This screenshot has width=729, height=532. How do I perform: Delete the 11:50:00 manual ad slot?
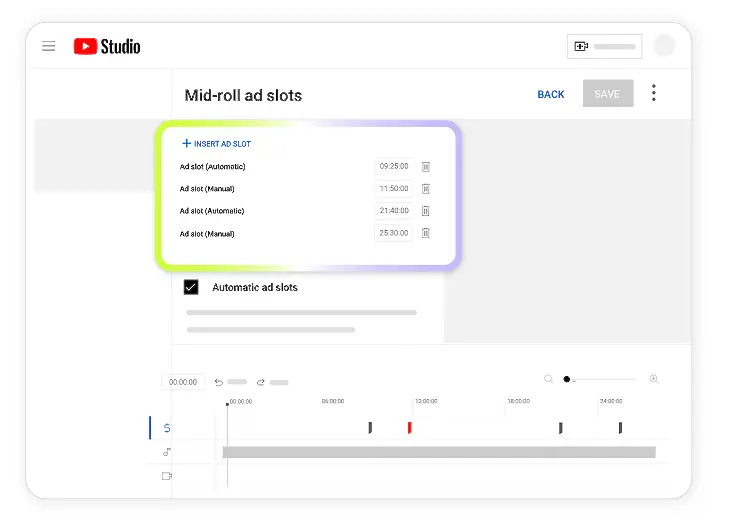425,189
